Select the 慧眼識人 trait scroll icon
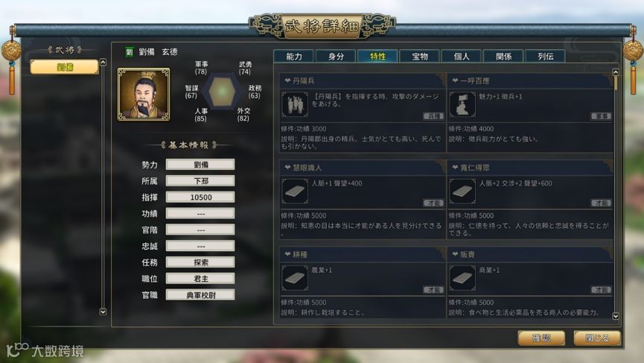The width and height of the screenshot is (644, 363). pyautogui.click(x=295, y=191)
